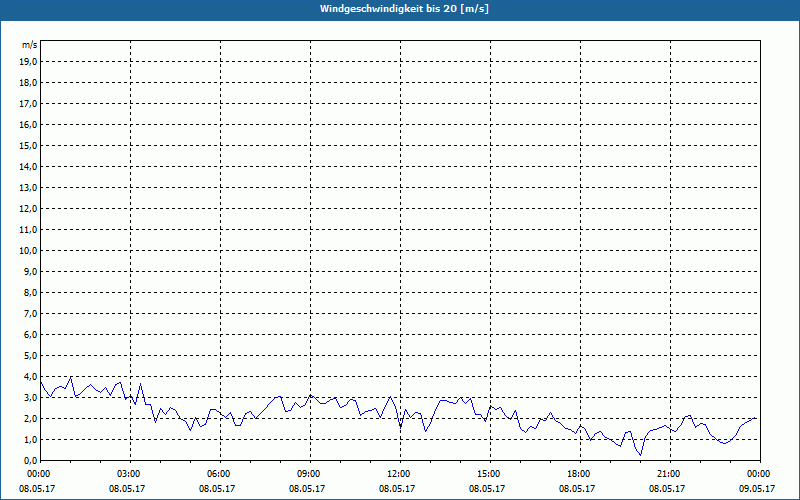Click the 11,0 y-axis tick label

point(30,230)
